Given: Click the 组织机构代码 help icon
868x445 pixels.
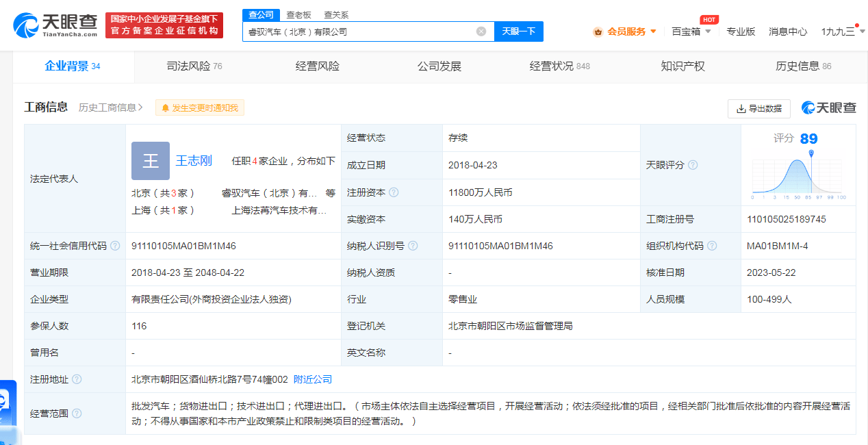Looking at the screenshot, I should (712, 246).
